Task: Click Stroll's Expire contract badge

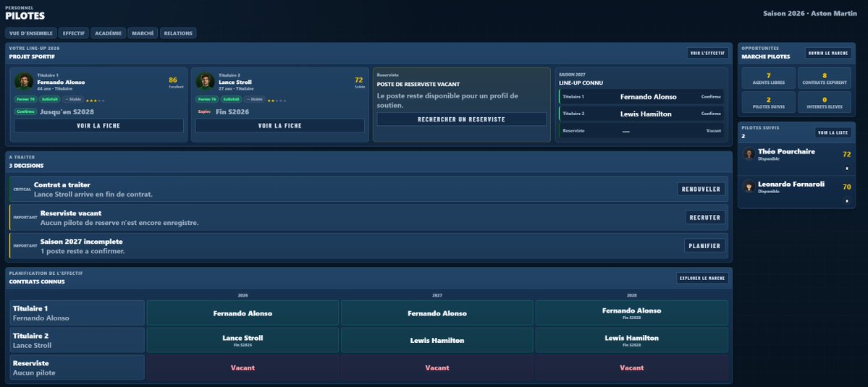Action: [x=204, y=111]
